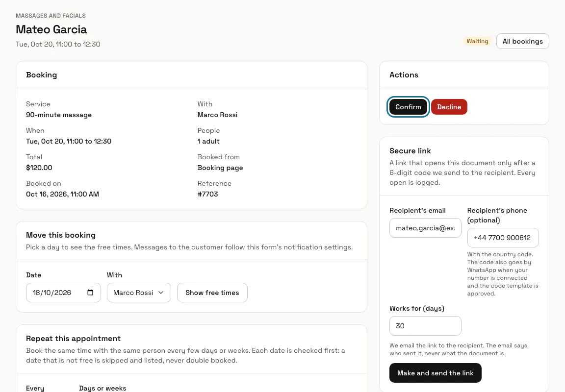Image resolution: width=565 pixels, height=392 pixels.
Task: Click the Move this booking heading
Action: click(x=60, y=235)
